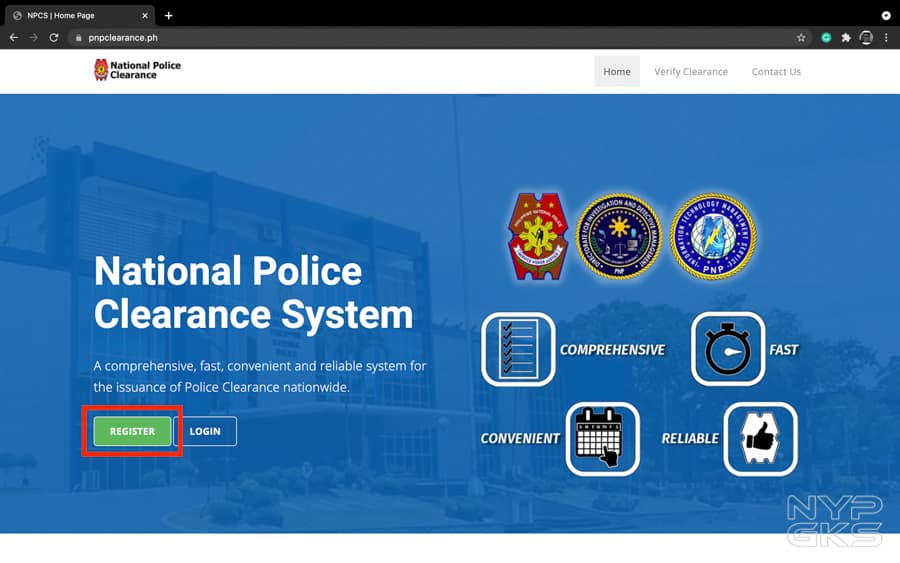The height and width of the screenshot is (563, 900).
Task: Bookmark this page with the star icon
Action: point(801,38)
